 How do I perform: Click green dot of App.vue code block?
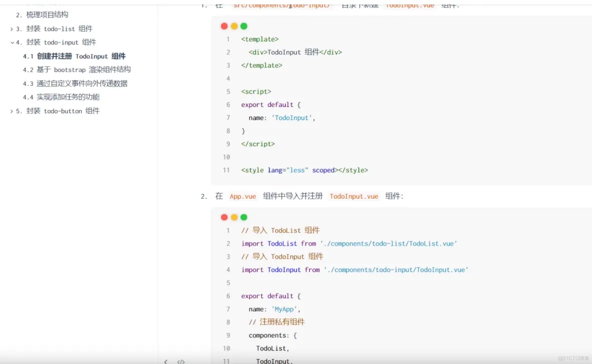point(244,217)
